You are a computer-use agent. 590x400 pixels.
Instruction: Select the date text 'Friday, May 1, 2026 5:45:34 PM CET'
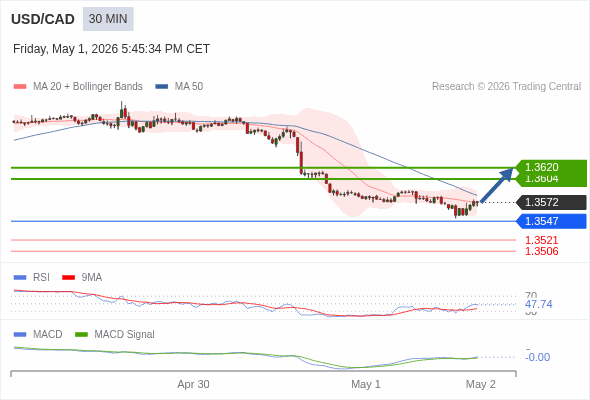pos(111,49)
